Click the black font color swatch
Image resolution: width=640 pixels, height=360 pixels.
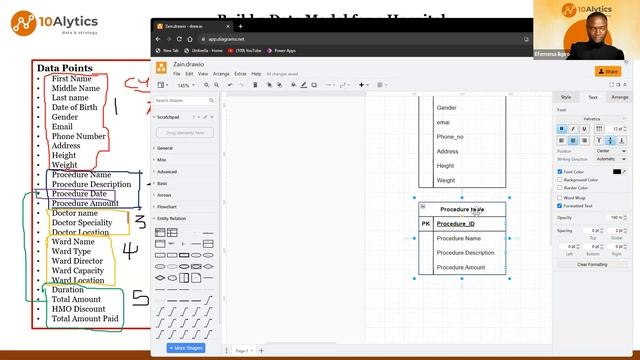(x=617, y=172)
